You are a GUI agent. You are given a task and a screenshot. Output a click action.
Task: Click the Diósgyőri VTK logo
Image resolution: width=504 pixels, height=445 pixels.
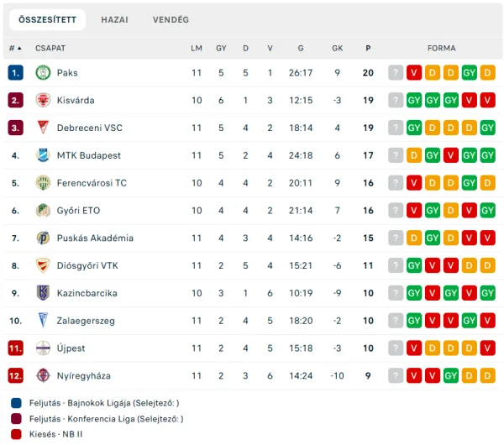[x=43, y=266]
